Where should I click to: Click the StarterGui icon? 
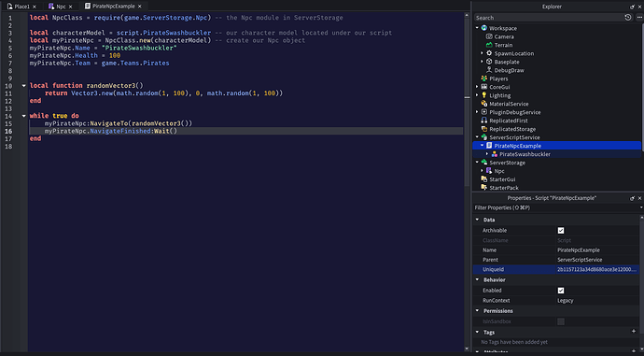[484, 179]
